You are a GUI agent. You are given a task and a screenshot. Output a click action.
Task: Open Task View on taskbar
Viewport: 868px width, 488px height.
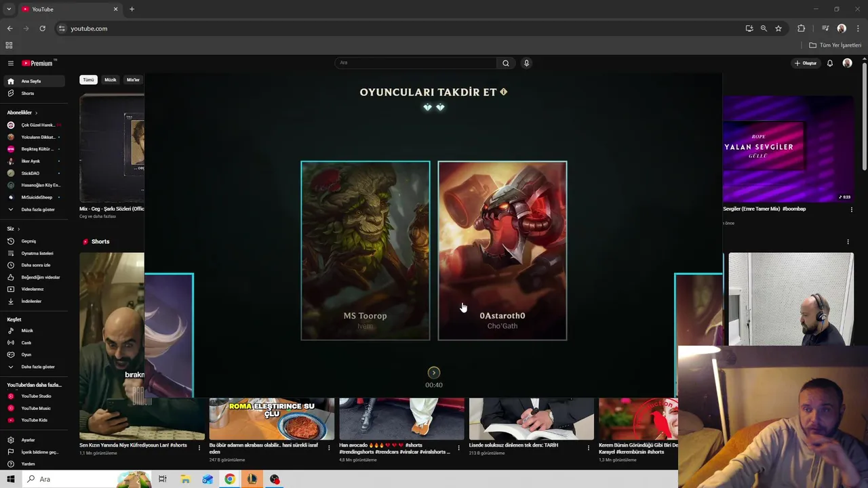coord(163,479)
